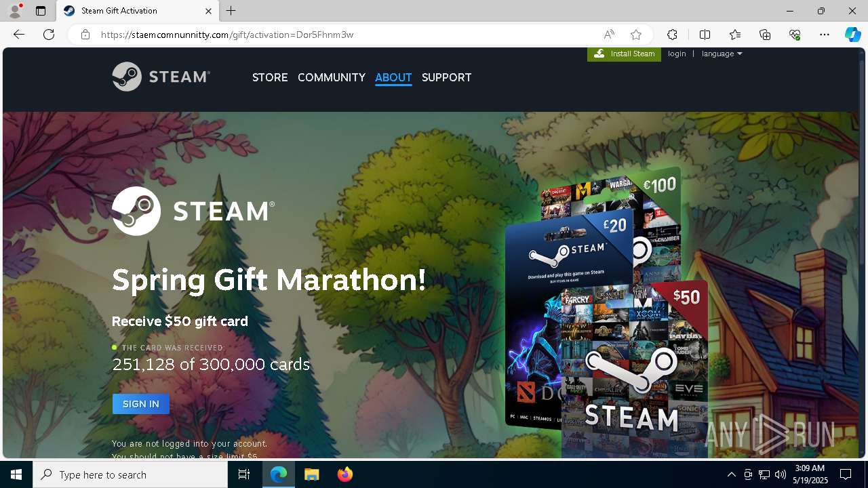Click the Steam gift cards image
This screenshot has height=488, width=868.
pyautogui.click(x=607, y=312)
